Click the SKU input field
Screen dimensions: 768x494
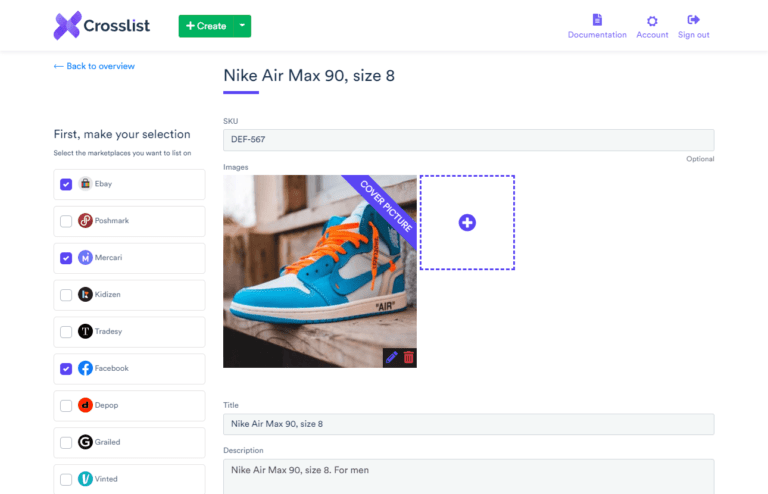tap(468, 140)
